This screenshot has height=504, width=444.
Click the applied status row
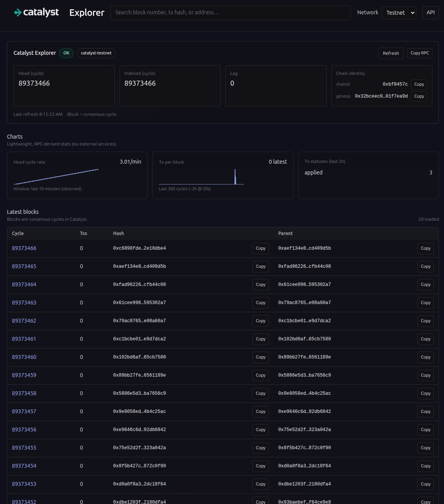[x=368, y=173]
